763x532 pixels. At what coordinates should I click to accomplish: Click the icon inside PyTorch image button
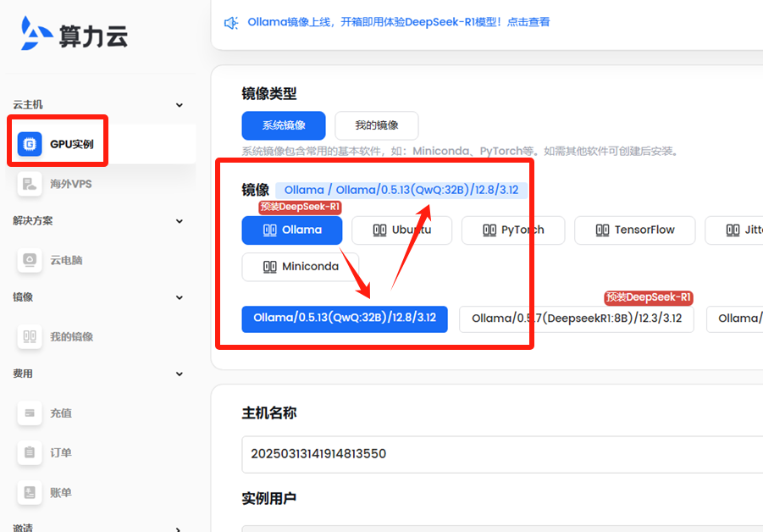(489, 230)
